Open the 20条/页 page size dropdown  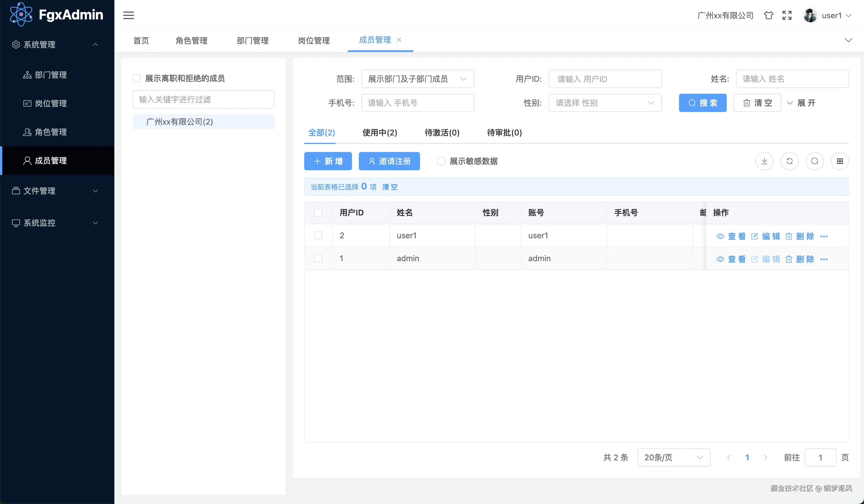674,457
